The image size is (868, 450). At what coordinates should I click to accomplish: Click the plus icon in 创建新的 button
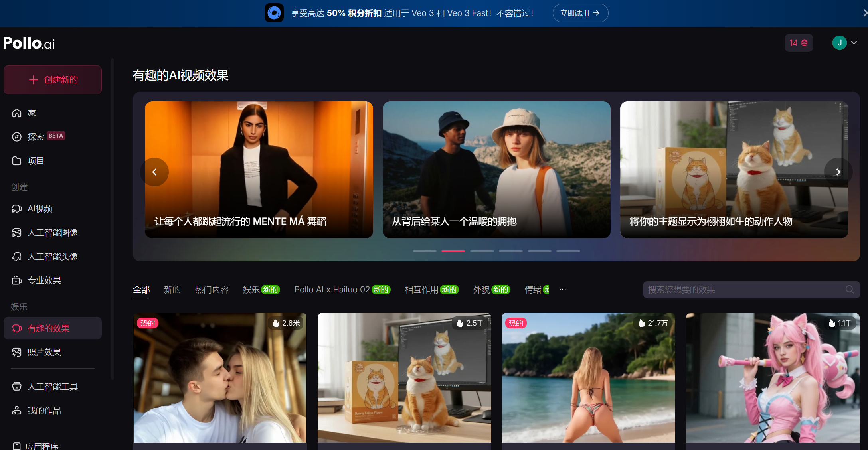(x=34, y=80)
